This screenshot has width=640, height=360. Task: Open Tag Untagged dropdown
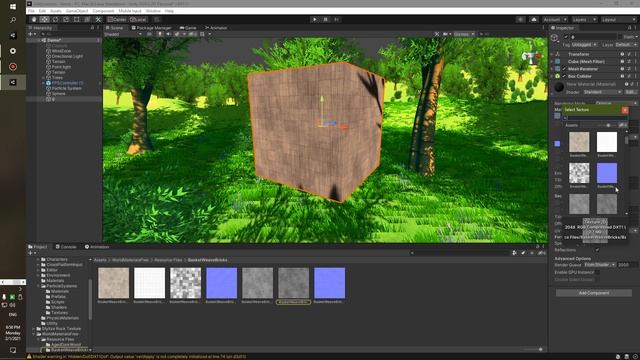coord(584,44)
